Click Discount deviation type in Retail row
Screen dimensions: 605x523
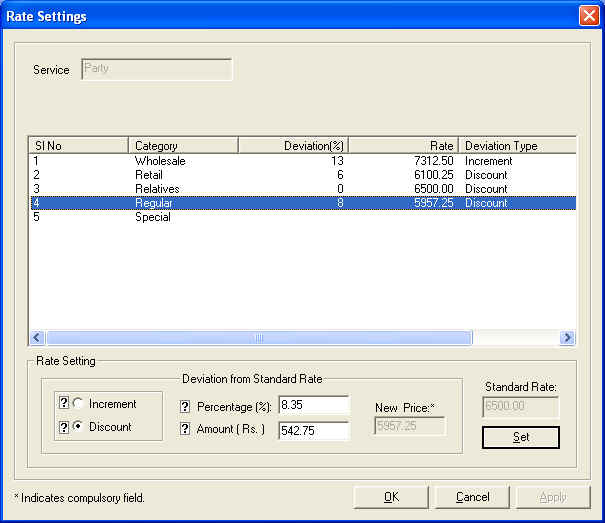point(486,175)
